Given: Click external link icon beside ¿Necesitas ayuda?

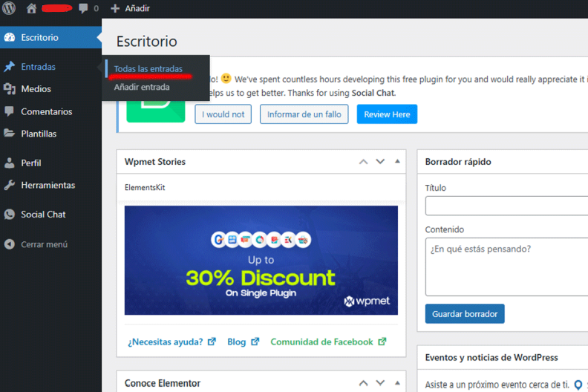Looking at the screenshot, I should [x=212, y=342].
